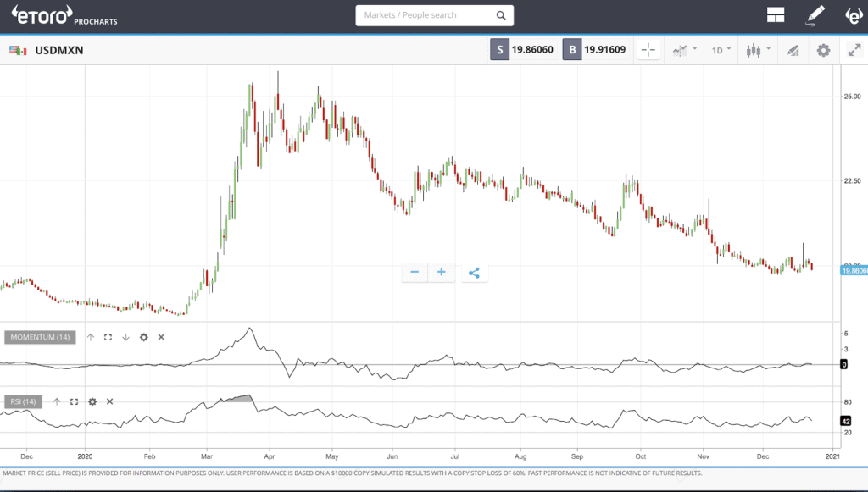Click the 25.00 price axis label

coord(852,97)
